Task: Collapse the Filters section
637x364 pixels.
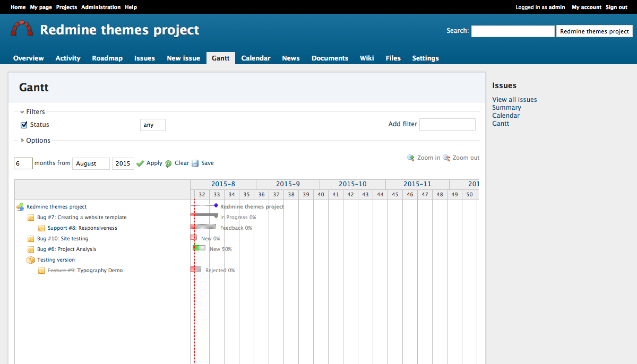Action: pos(32,112)
